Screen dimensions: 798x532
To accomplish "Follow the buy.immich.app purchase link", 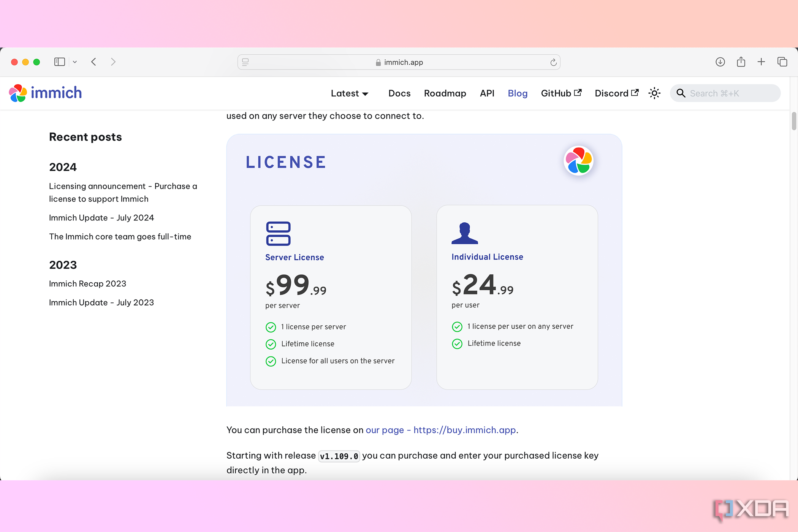I will tap(441, 430).
